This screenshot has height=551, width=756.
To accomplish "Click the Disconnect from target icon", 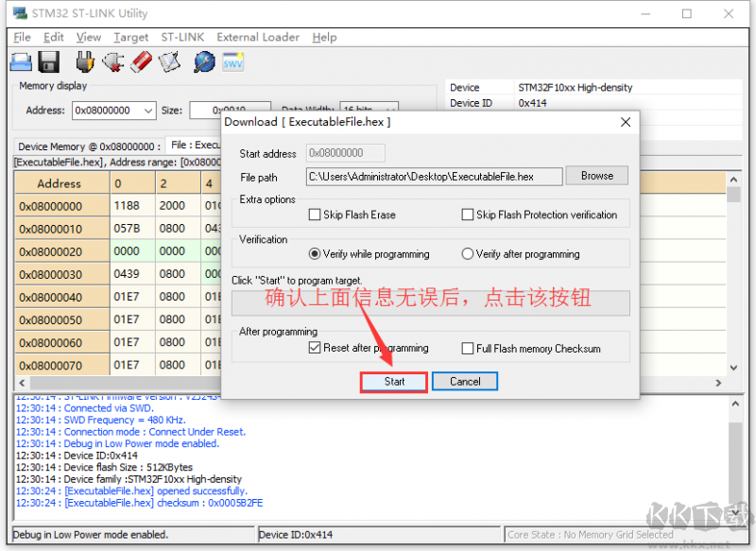I will tap(112, 62).
